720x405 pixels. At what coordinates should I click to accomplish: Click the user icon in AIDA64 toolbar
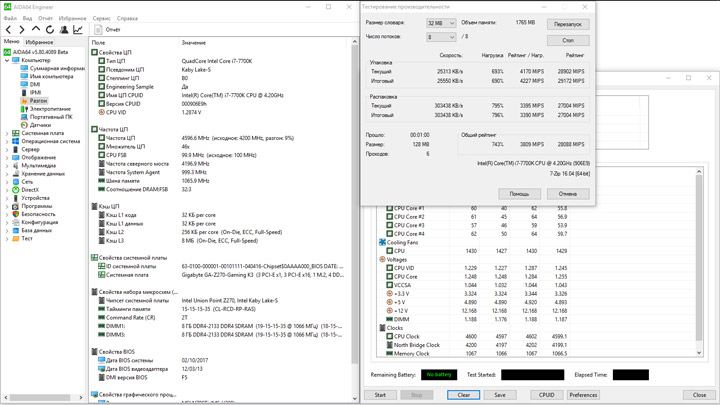(x=64, y=29)
